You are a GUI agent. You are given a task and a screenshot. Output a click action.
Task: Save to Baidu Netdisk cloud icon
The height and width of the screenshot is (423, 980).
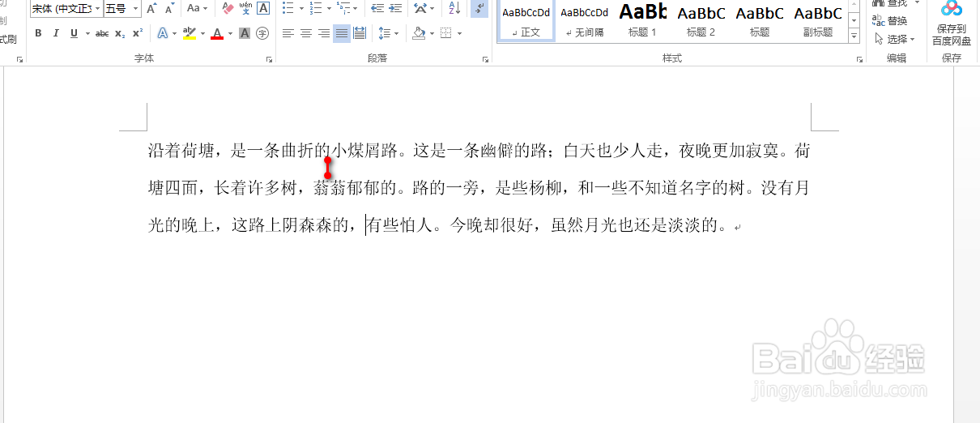click(x=951, y=22)
